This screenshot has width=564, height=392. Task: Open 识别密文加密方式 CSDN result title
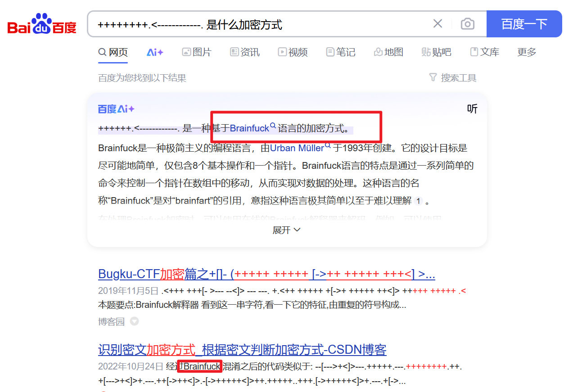click(242, 350)
